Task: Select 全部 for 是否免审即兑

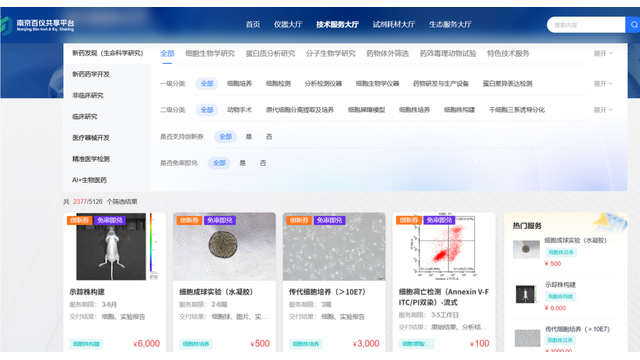Action: (219, 163)
